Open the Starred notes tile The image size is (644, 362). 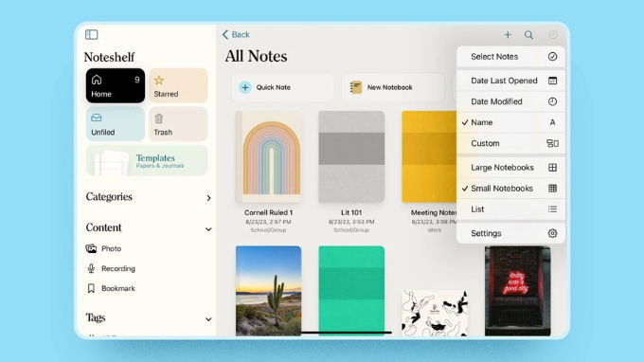[178, 85]
